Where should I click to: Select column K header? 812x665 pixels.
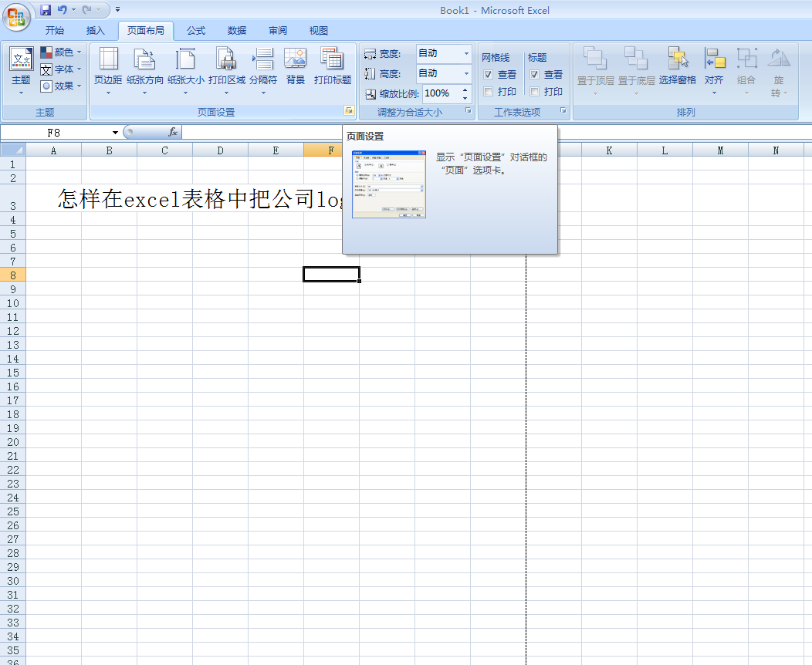pos(610,150)
